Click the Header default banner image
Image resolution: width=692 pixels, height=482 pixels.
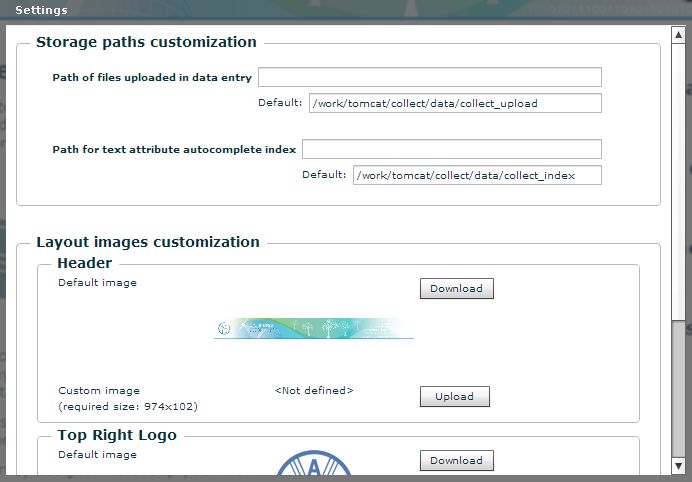point(314,329)
